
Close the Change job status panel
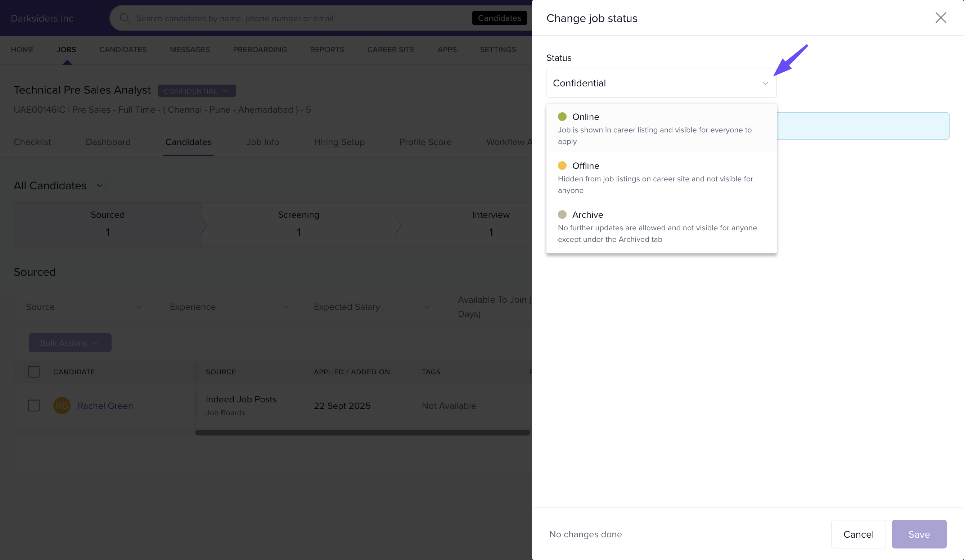point(941,18)
